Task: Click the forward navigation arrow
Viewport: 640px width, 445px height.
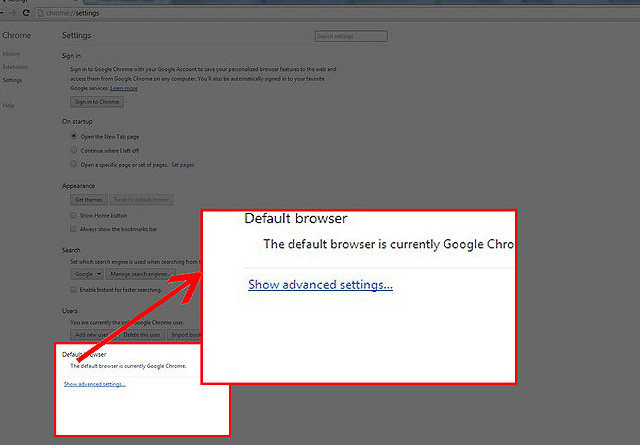Action: pos(13,13)
